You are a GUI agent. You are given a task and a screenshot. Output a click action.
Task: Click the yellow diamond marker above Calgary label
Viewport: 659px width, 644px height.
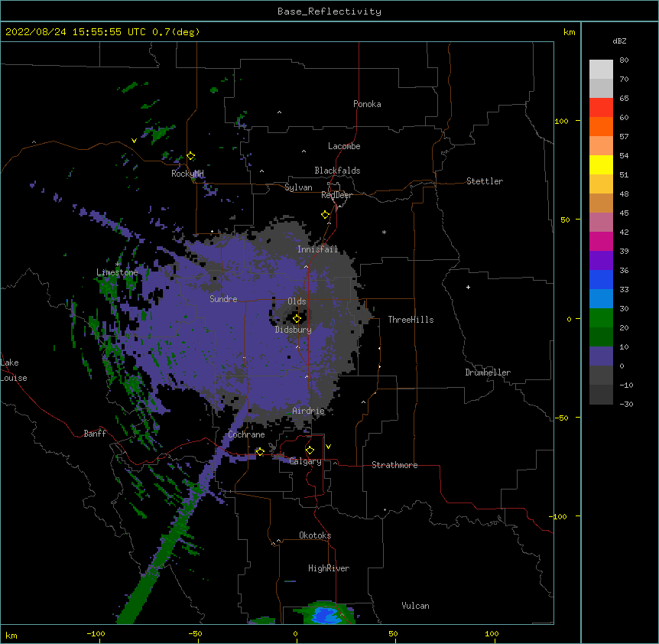310,450
